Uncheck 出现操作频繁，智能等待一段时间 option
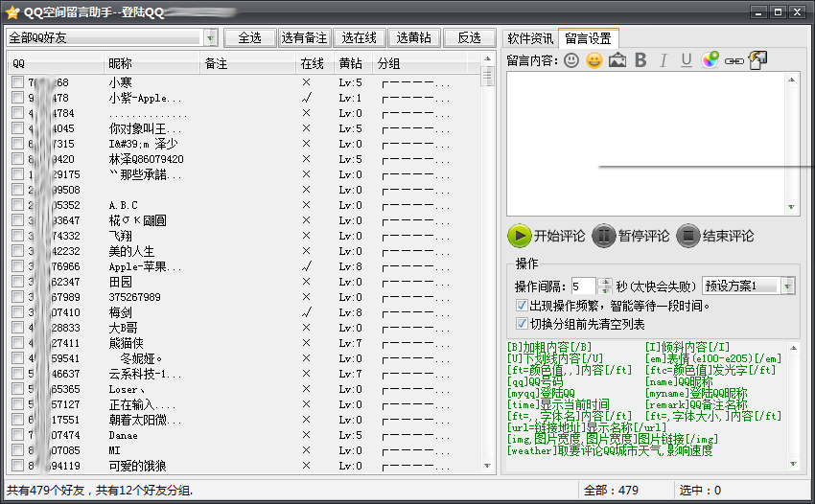 (522, 306)
